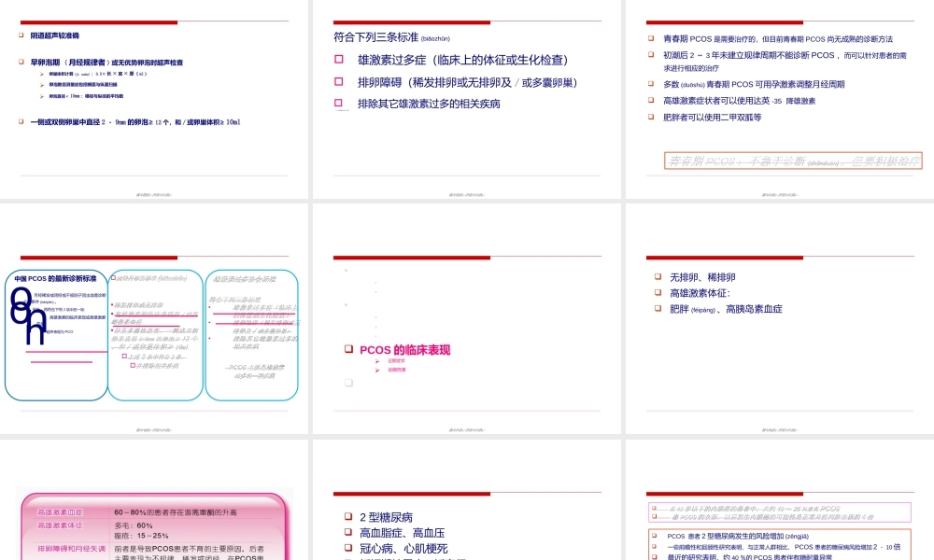Image resolution: width=934 pixels, height=560 pixels.
Task: Click the square marker before 排卵障碍 on top-middle slide
Action: coord(341,81)
